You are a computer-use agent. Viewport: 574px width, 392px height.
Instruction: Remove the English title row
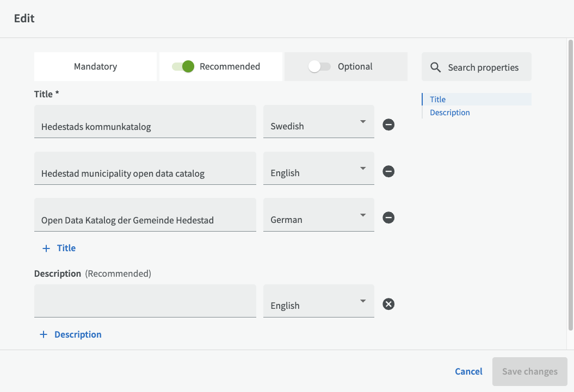pyautogui.click(x=388, y=172)
